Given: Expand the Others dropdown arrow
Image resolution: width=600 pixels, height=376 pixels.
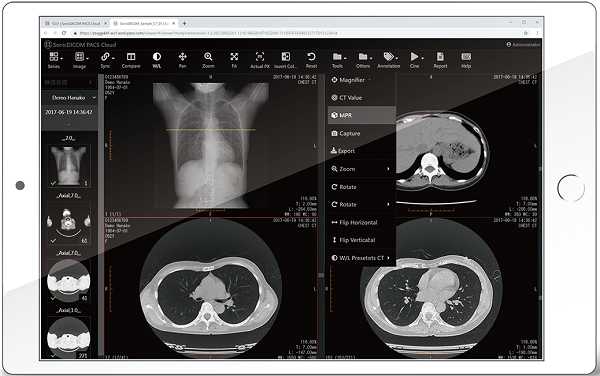Looking at the screenshot, I should (371, 59).
